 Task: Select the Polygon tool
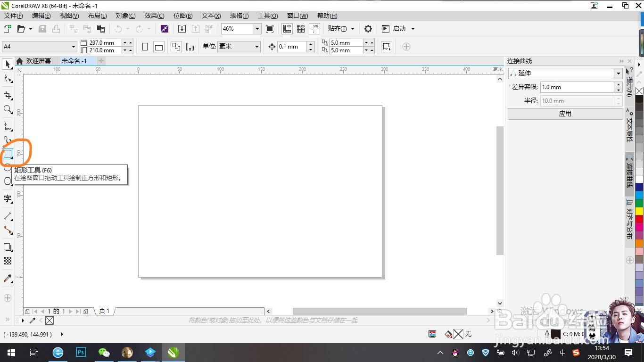(x=8, y=181)
